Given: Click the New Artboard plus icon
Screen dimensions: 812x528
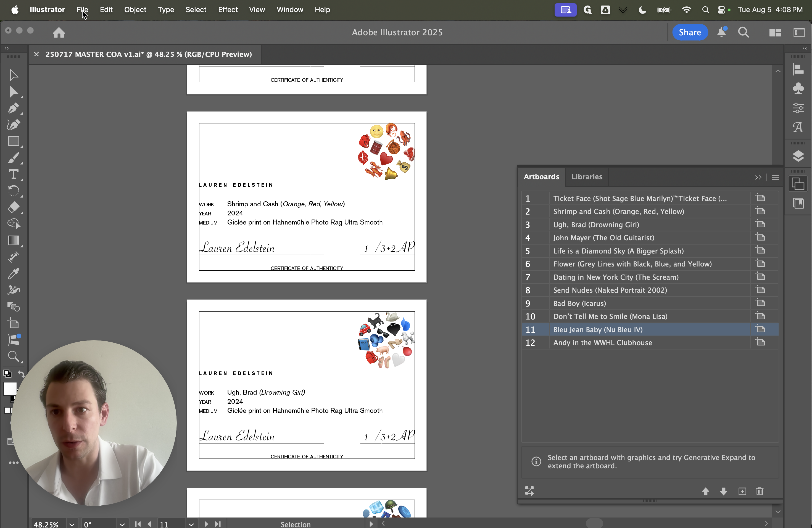Looking at the screenshot, I should (742, 491).
